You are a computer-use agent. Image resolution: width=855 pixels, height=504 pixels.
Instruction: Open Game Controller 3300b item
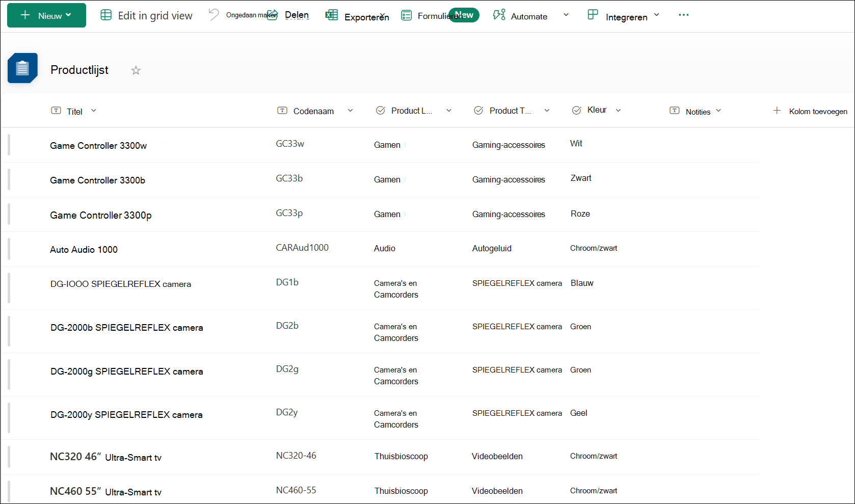tap(97, 180)
